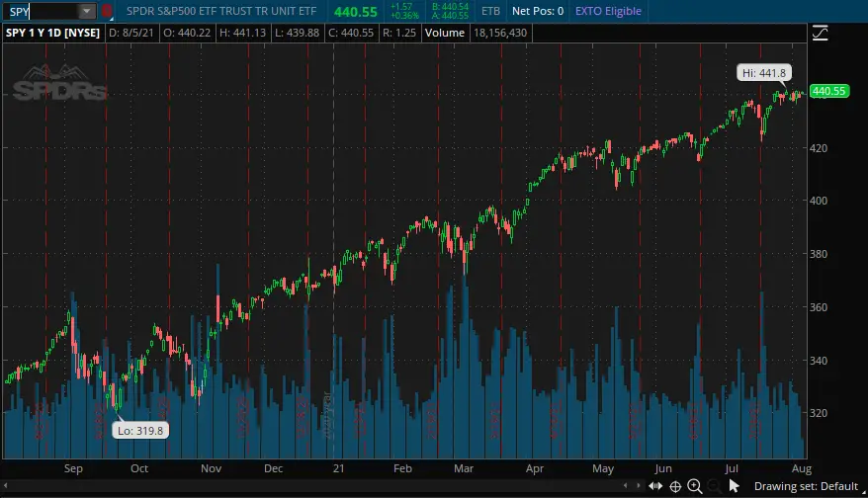Image resolution: width=868 pixels, height=498 pixels.
Task: Click the bid/ask quote B: 440.54
Action: pyautogui.click(x=450, y=7)
